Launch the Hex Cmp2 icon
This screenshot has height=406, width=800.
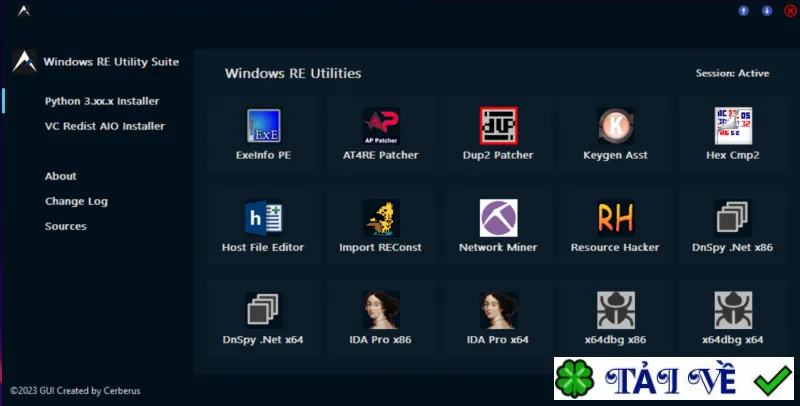click(x=733, y=125)
